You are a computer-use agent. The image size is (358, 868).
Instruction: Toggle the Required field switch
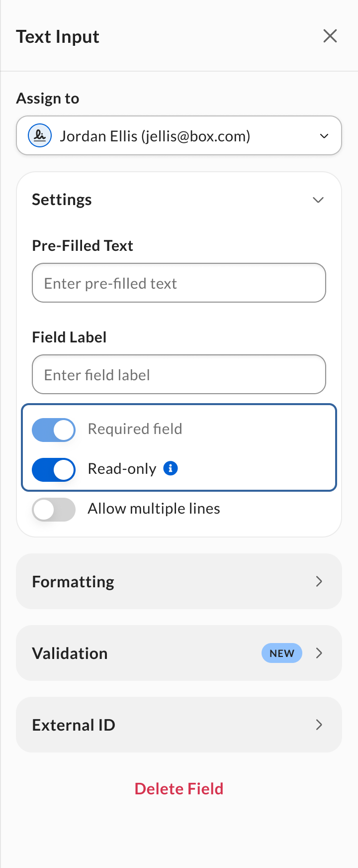coord(54,430)
